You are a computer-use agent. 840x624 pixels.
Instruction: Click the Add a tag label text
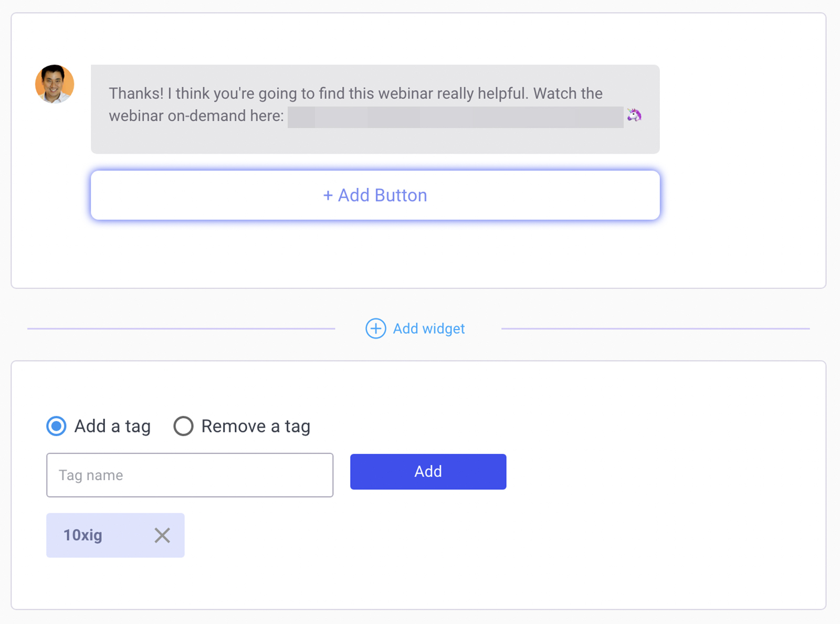112,426
